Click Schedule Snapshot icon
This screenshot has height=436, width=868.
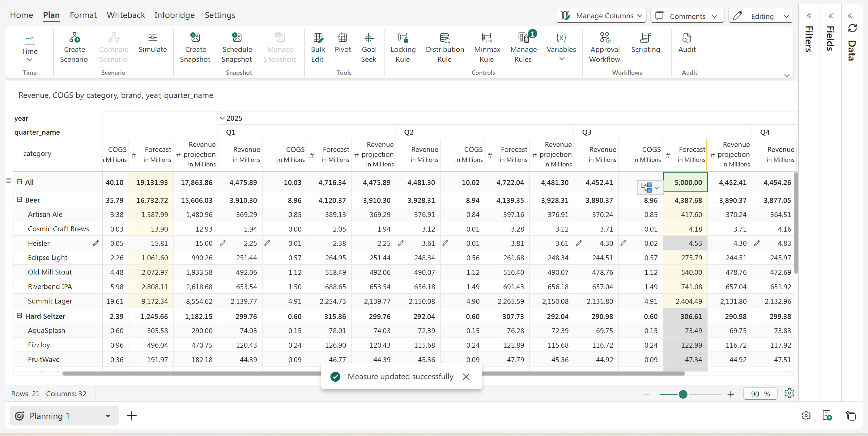237,38
